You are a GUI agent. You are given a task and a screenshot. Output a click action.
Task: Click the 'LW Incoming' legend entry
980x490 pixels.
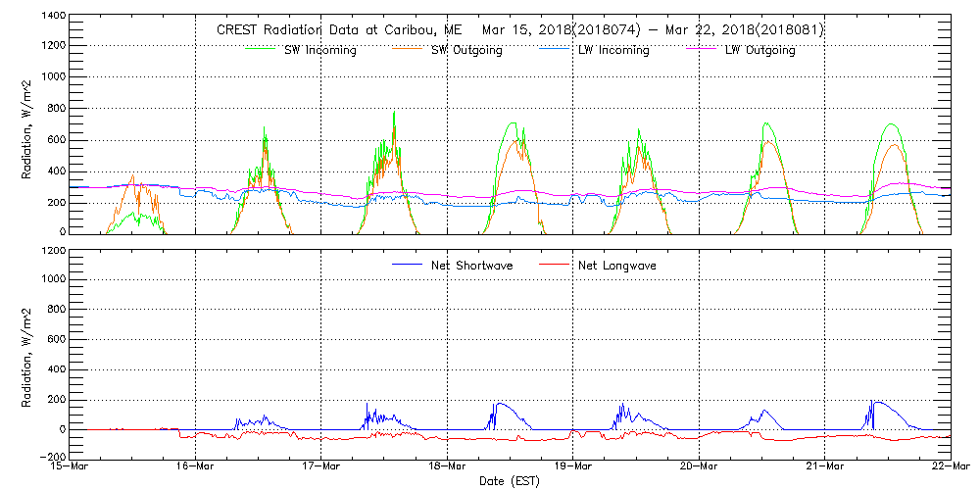(x=613, y=51)
